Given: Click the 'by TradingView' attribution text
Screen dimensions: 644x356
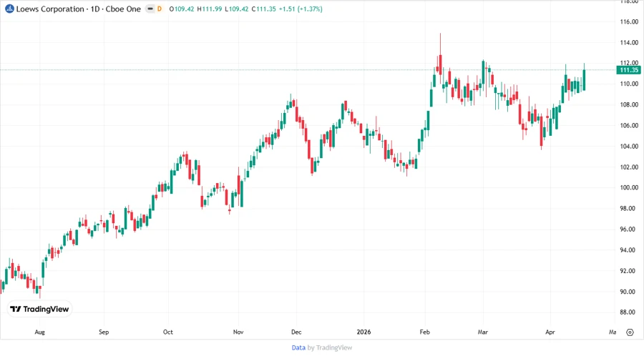Looking at the screenshot, I should [x=330, y=348].
